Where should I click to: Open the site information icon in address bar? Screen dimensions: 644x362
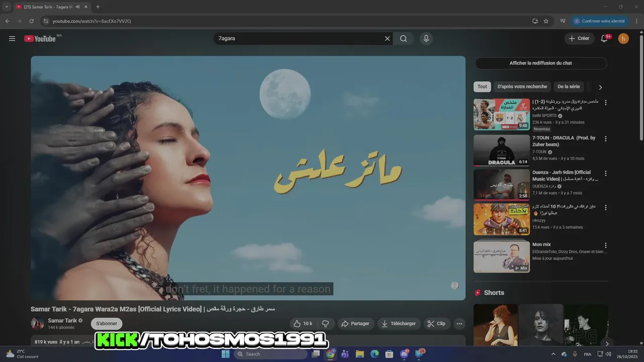tap(45, 21)
